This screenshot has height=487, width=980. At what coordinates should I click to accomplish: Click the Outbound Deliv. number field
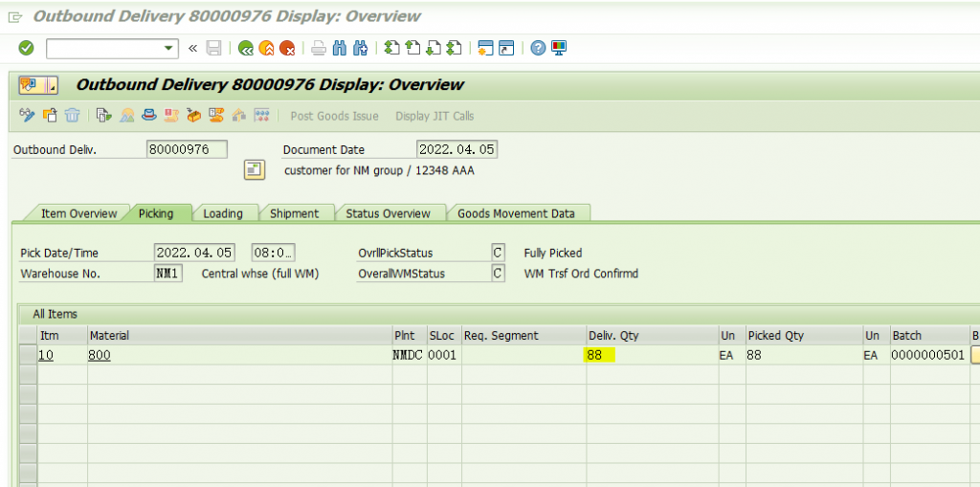click(x=187, y=149)
